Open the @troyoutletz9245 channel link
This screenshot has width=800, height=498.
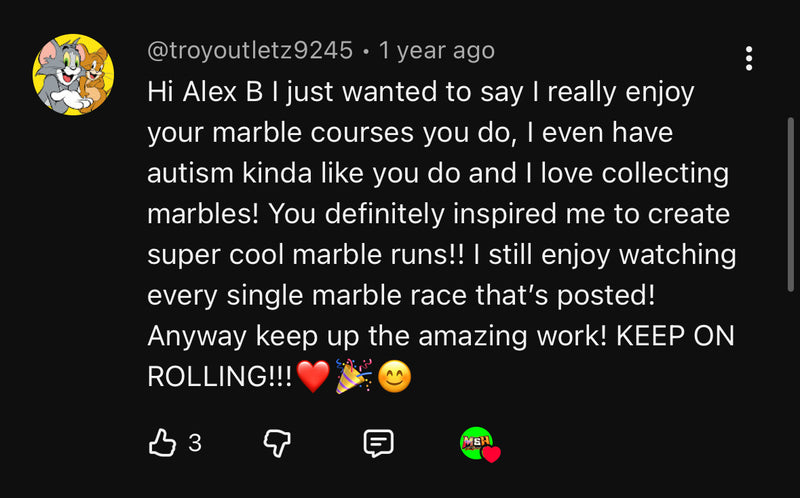tap(250, 49)
